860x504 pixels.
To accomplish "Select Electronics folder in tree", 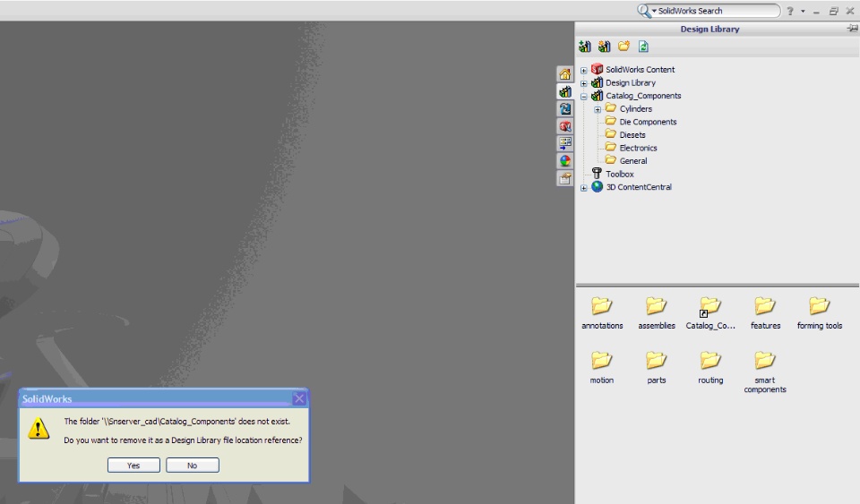I will click(638, 148).
